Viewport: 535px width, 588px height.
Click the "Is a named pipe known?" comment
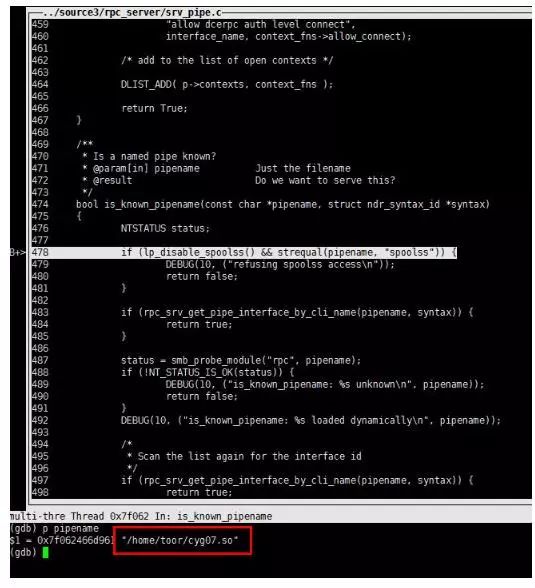154,156
